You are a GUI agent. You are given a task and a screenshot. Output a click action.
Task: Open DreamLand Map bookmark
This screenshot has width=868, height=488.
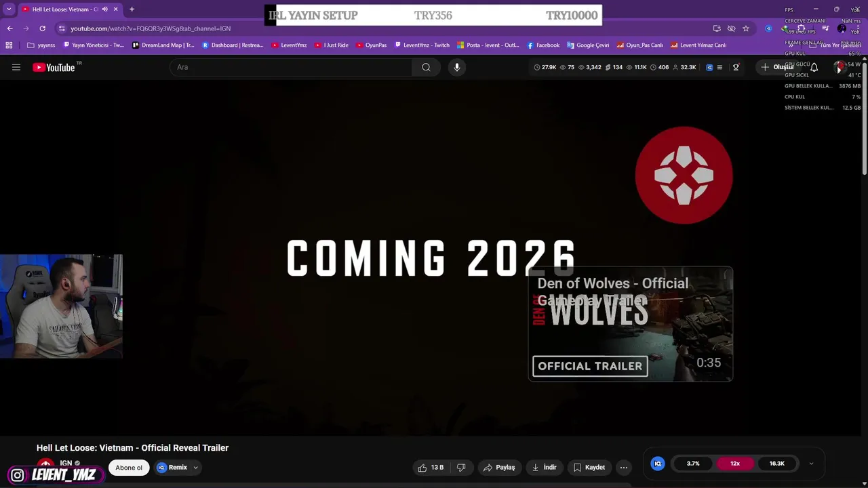[163, 45]
